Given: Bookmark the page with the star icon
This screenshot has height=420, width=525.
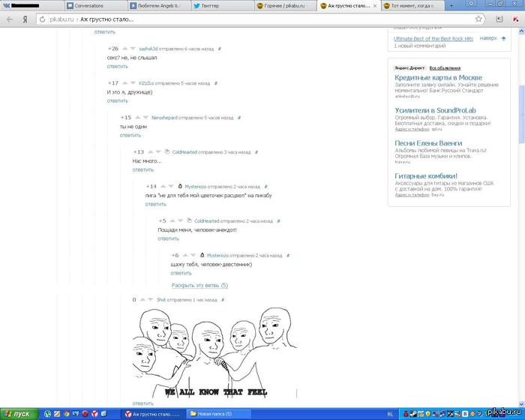Looking at the screenshot, I should point(478,19).
